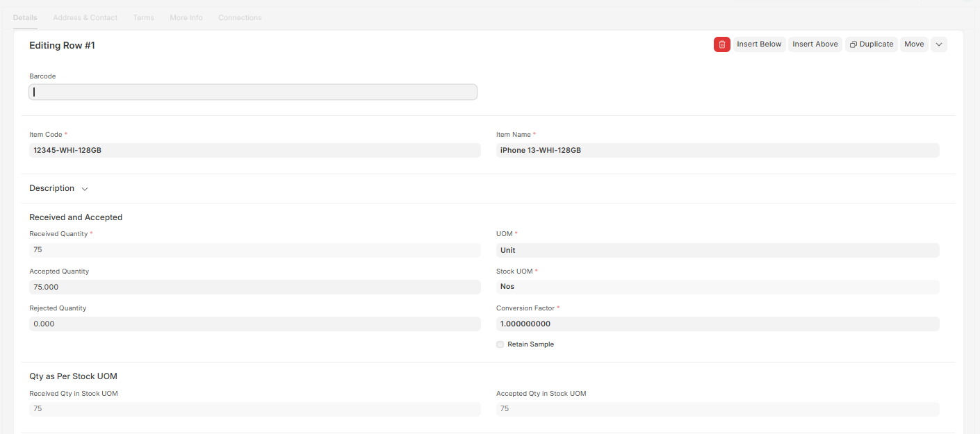Open the More Info tab
The width and height of the screenshot is (980, 434).
186,17
